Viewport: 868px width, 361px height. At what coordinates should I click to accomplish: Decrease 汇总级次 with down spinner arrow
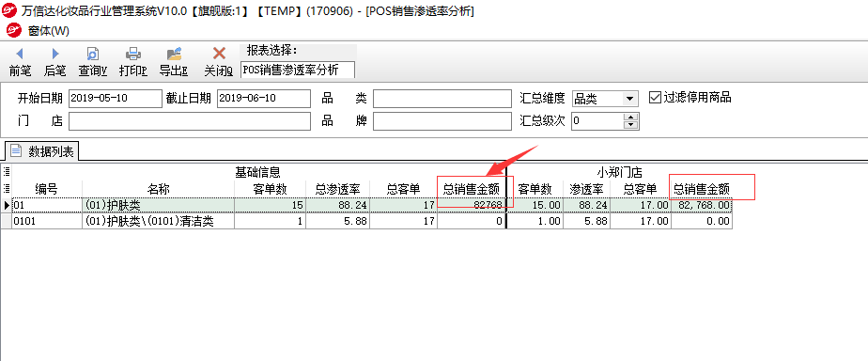[x=631, y=125]
